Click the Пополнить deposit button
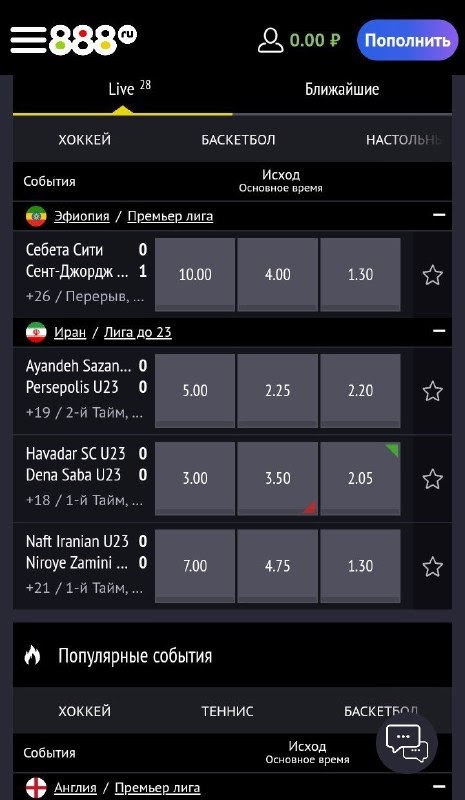The width and height of the screenshot is (465, 800). tap(407, 40)
